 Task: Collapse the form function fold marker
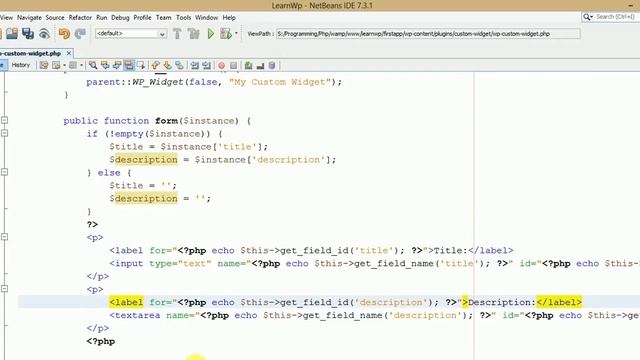point(4,120)
